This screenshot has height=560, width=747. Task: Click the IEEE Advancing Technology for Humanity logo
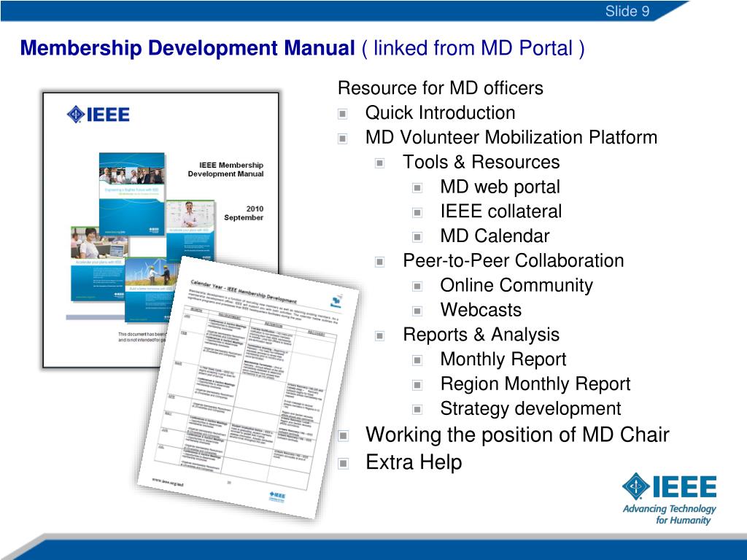tap(670, 499)
